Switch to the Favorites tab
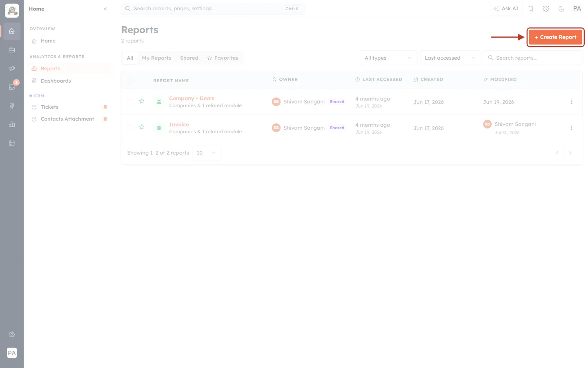 coord(223,58)
